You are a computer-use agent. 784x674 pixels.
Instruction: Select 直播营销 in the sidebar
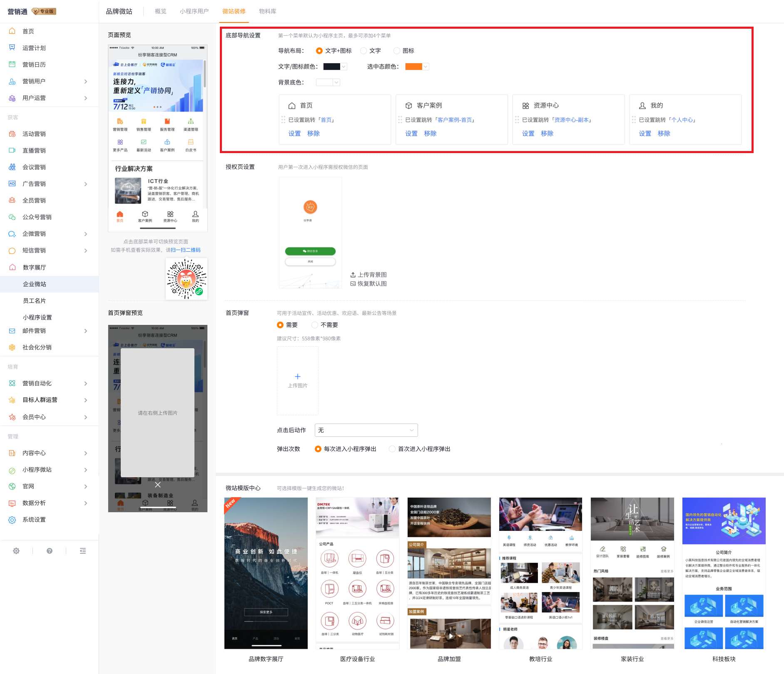34,150
